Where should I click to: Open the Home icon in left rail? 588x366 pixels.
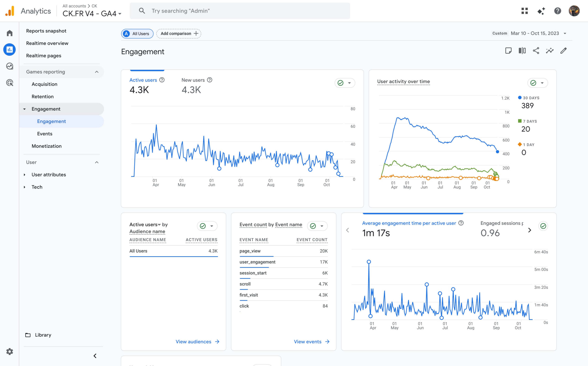pos(9,33)
